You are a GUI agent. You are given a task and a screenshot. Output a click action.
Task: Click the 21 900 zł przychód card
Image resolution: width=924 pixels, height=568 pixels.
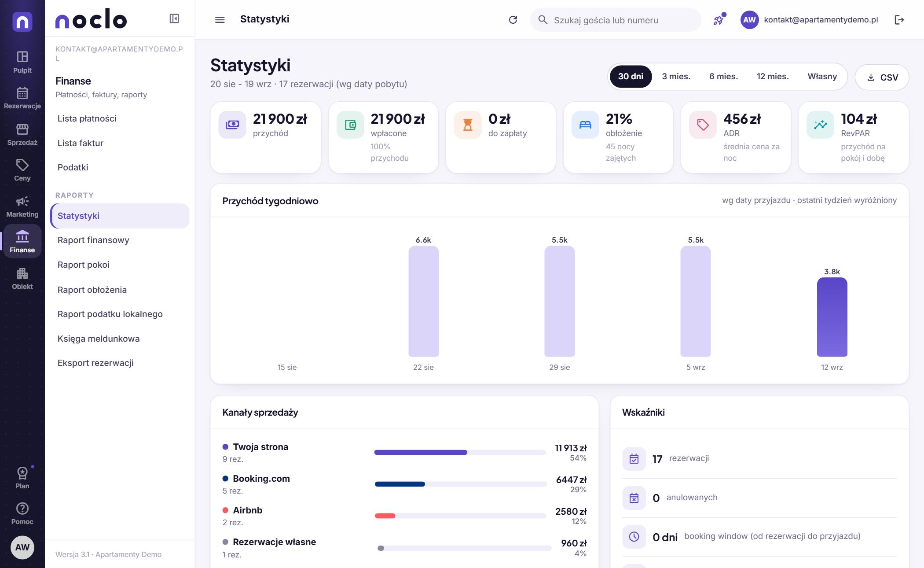click(x=266, y=137)
